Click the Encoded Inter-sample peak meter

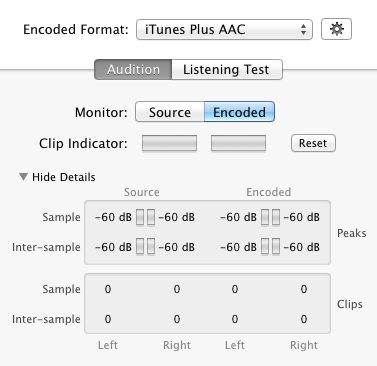point(270,247)
